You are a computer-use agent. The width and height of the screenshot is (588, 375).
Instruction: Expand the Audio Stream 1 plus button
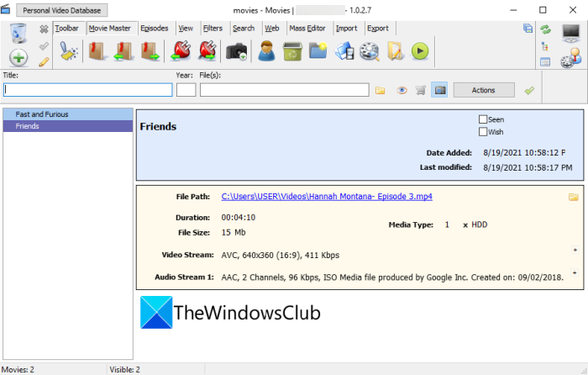pos(575,273)
